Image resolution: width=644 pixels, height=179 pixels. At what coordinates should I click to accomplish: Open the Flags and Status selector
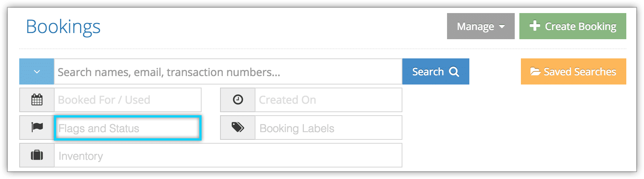click(128, 128)
